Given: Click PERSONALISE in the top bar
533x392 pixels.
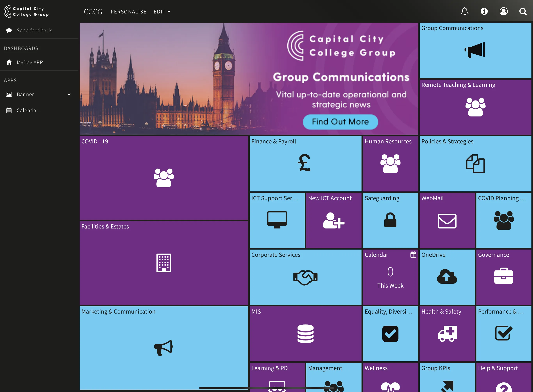Looking at the screenshot, I should (x=128, y=12).
